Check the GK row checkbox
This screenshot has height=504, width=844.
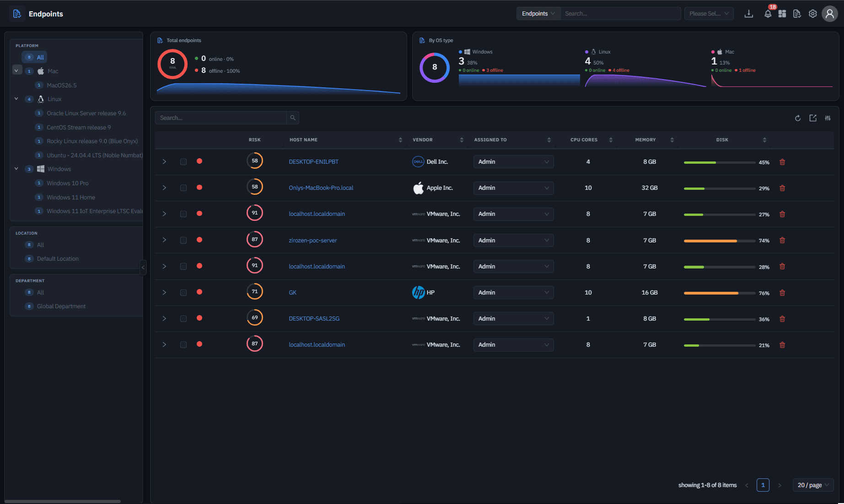(183, 293)
